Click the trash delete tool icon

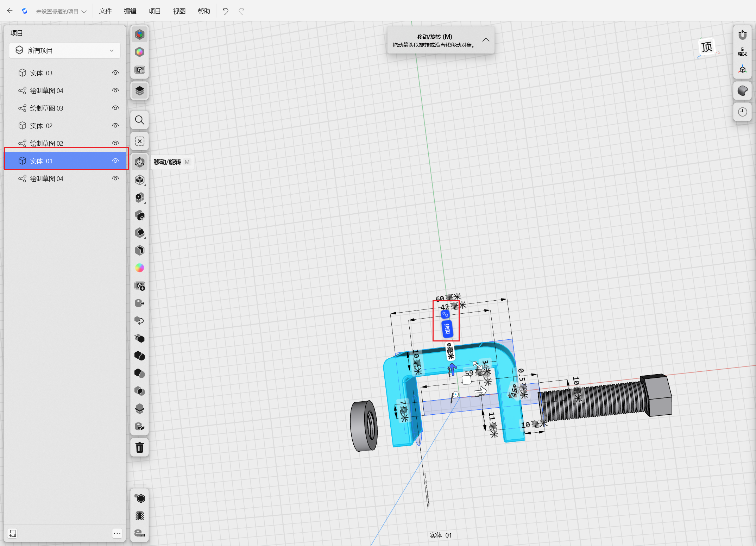(x=140, y=448)
